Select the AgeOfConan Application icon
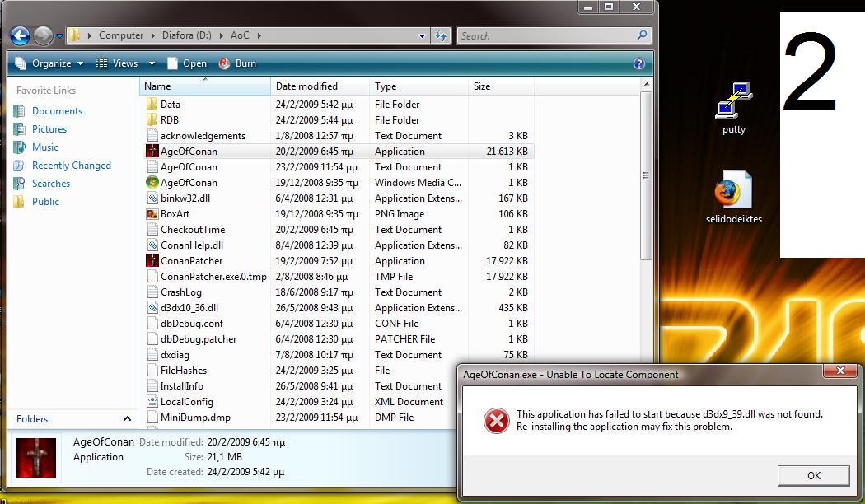The image size is (865, 504). [152, 151]
